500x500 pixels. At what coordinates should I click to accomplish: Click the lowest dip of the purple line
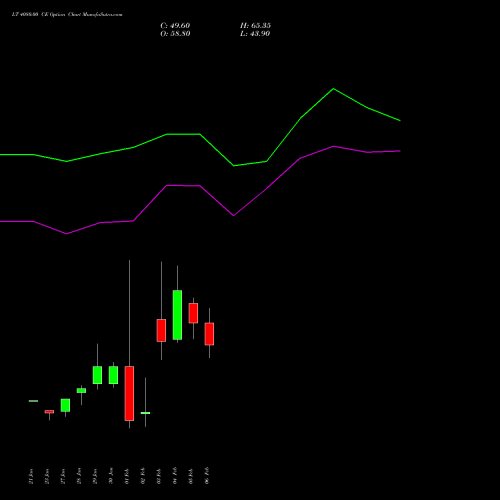coord(67,234)
